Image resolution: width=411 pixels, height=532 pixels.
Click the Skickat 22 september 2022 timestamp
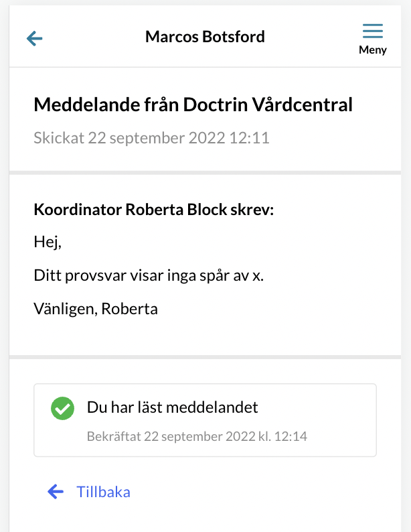click(x=151, y=138)
